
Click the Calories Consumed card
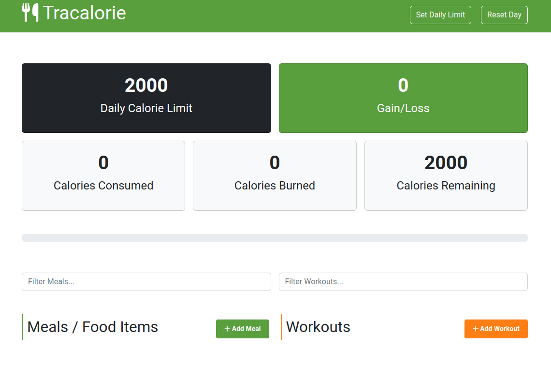103,176
